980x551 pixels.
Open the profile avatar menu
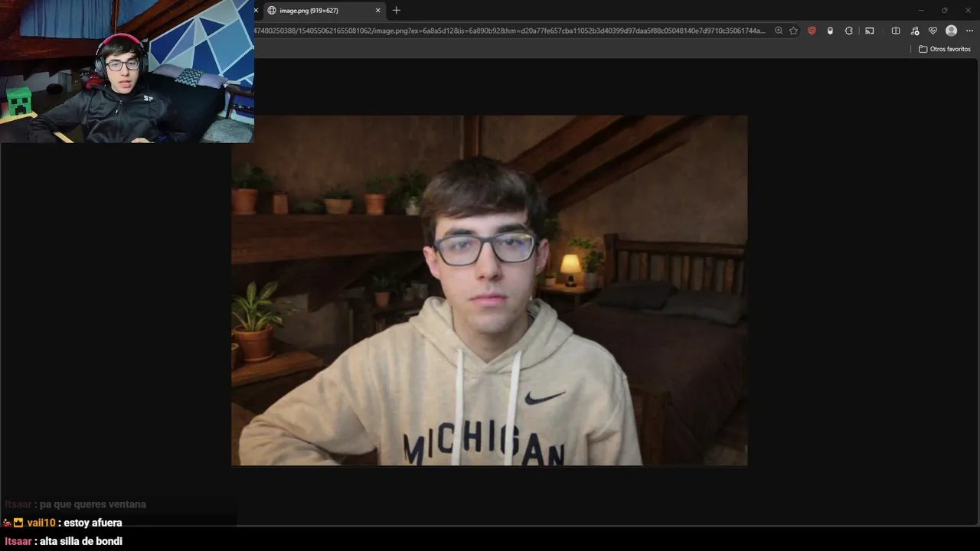[952, 31]
